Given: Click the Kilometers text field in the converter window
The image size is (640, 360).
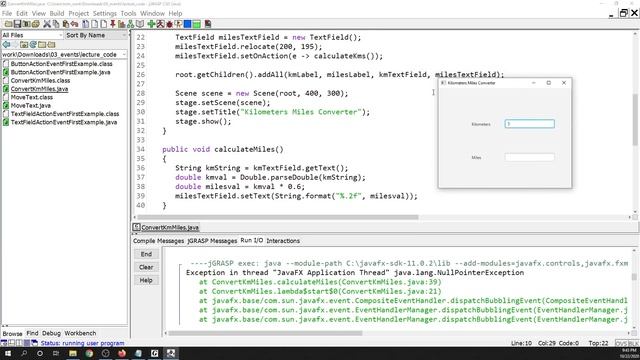Looking at the screenshot, I should click(x=529, y=124).
